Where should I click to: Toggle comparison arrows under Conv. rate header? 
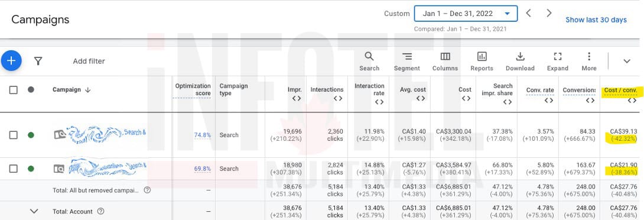point(549,100)
